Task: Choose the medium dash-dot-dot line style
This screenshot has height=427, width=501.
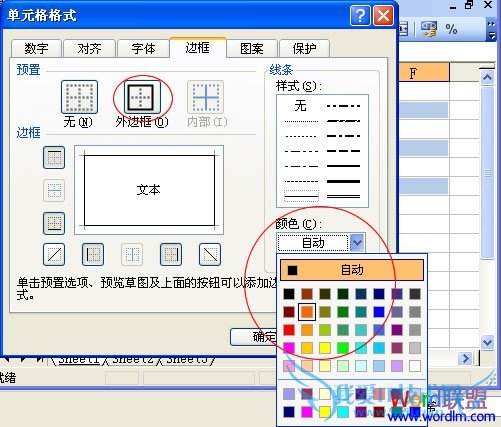Action: [x=344, y=106]
